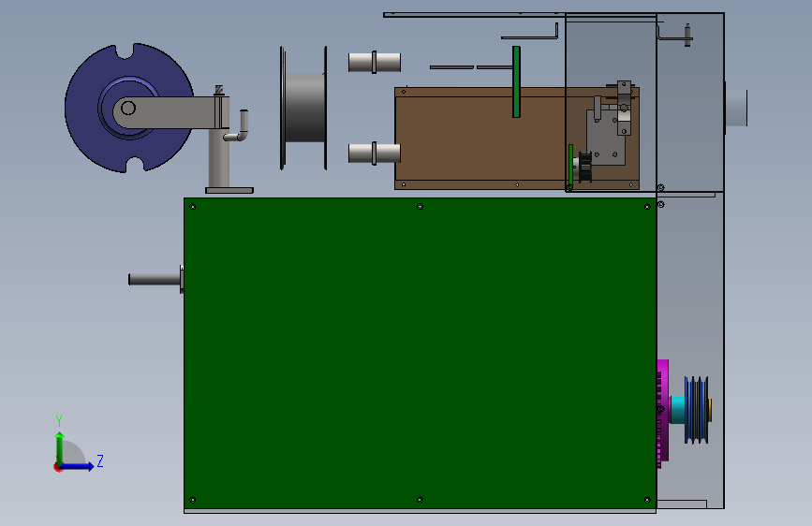Select the wire spool reel

303,108
